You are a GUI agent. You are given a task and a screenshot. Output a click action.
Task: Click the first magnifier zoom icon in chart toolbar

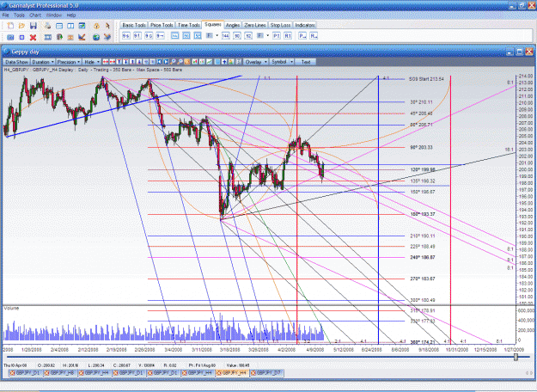[x=173, y=62]
